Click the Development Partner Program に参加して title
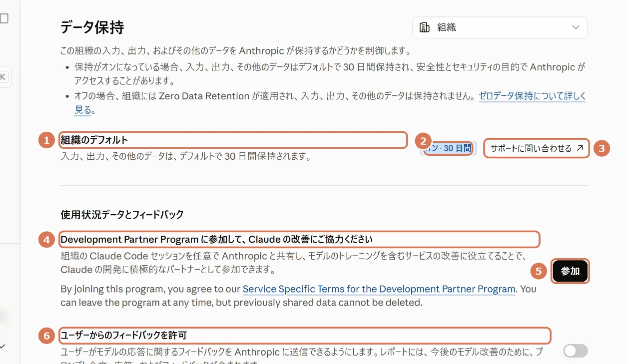 pos(216,240)
